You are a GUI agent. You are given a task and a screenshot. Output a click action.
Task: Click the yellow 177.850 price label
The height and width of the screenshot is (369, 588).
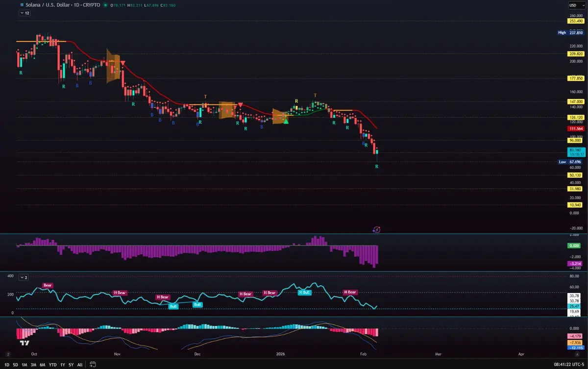(x=575, y=78)
